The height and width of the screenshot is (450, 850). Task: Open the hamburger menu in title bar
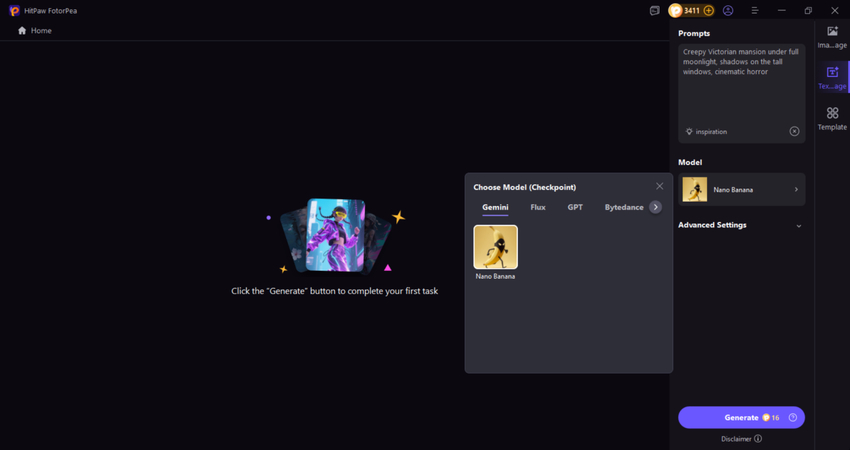755,10
